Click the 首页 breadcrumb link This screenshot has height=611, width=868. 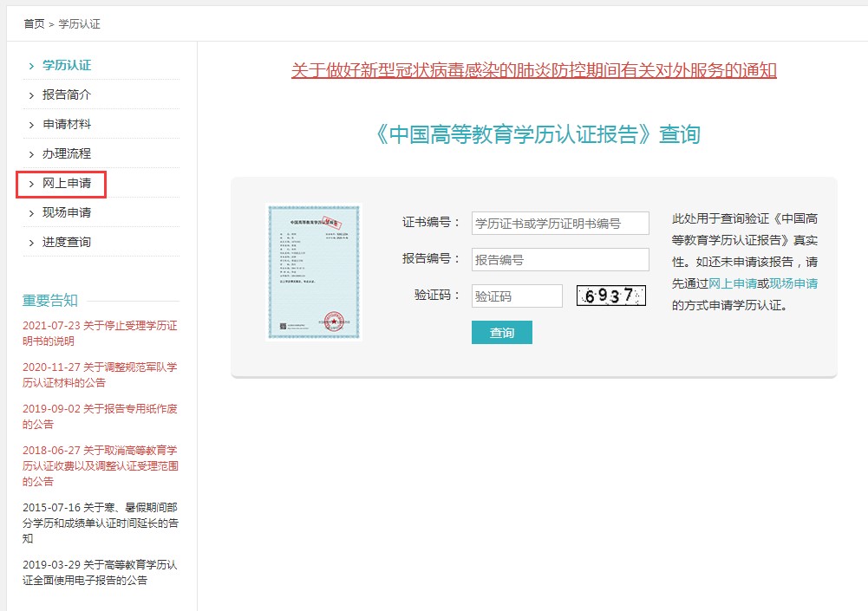(x=34, y=23)
